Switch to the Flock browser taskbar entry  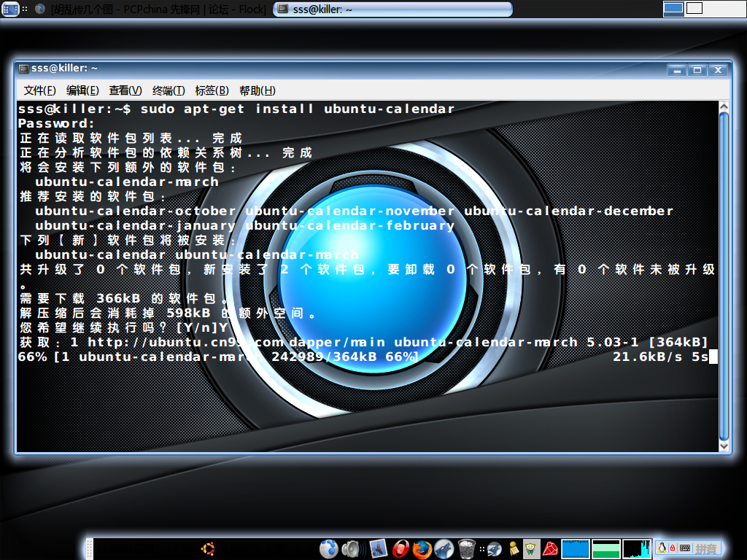click(x=151, y=9)
